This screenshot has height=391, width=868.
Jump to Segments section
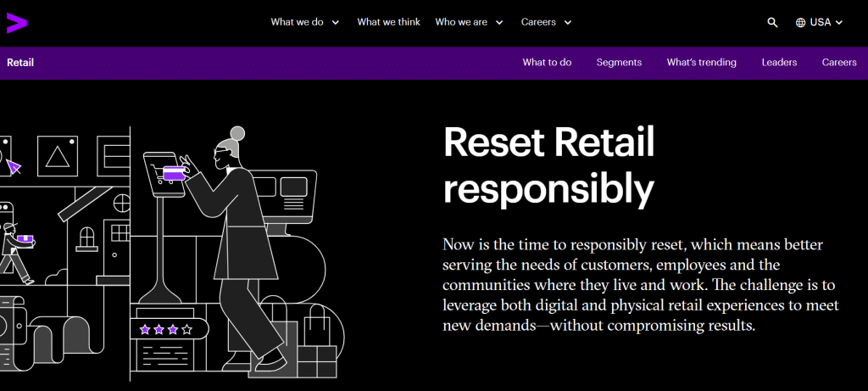coord(619,63)
